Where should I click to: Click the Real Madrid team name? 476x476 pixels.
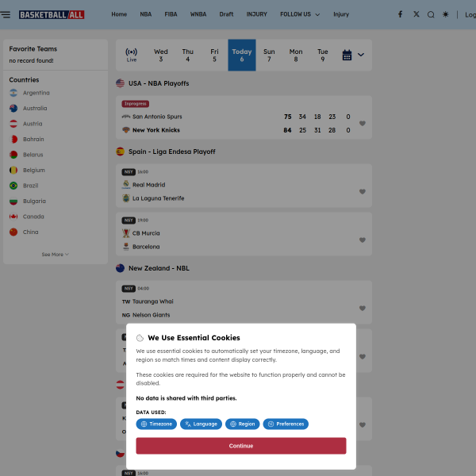149,185
